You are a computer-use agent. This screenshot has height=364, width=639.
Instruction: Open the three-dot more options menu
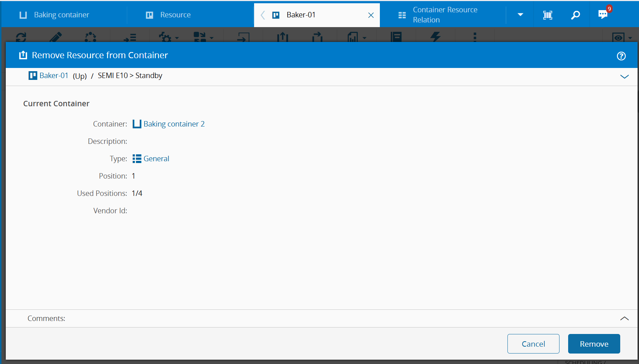(475, 37)
